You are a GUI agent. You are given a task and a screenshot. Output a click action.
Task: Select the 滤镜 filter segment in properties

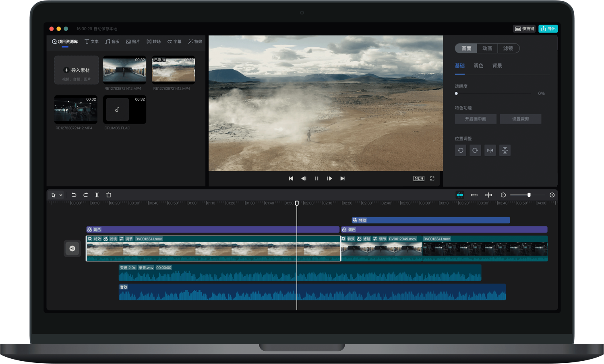click(x=508, y=48)
